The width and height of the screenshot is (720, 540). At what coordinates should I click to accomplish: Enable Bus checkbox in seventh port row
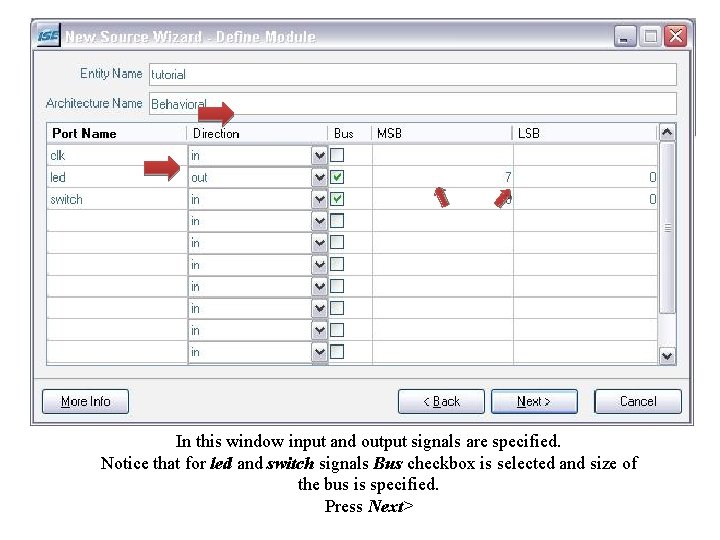click(337, 286)
